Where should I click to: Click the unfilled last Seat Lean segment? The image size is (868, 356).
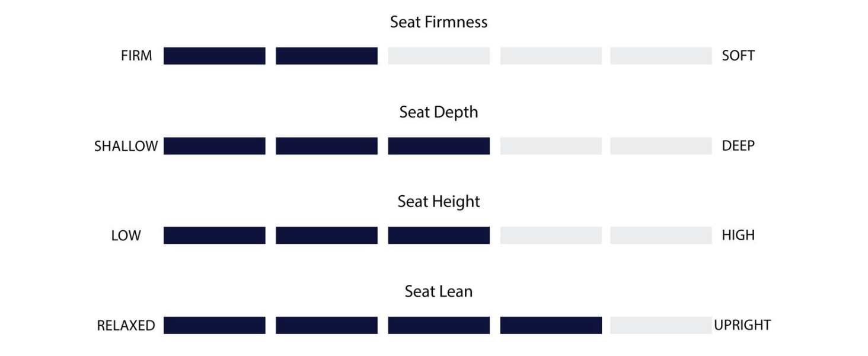tap(660, 325)
